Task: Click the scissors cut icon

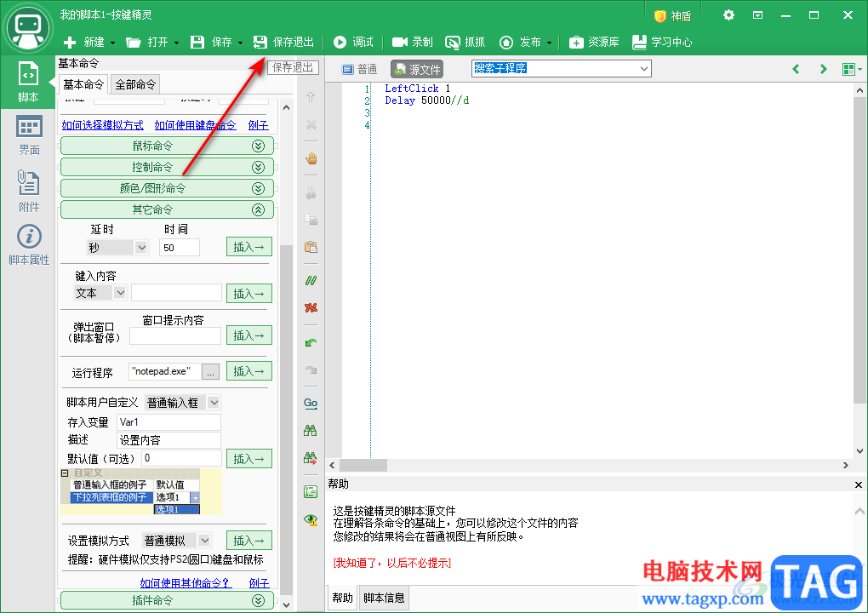Action: (311, 192)
